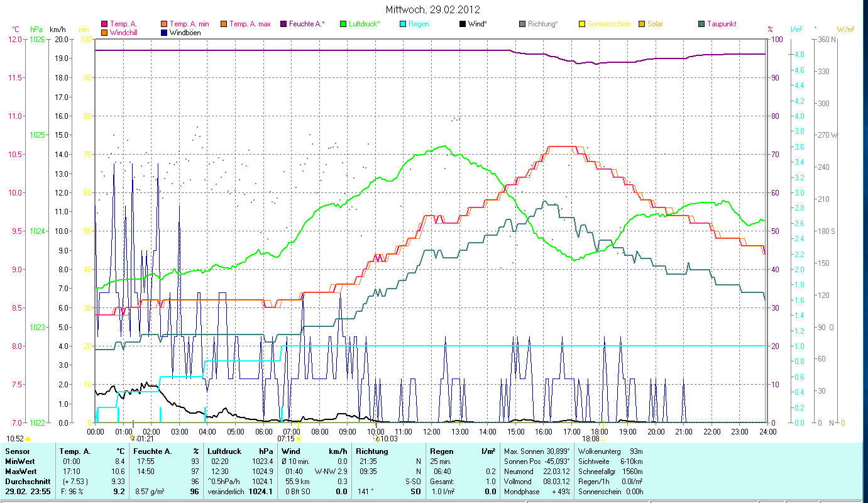Click the pink Temp. A. legend swatch
Viewport: 868px width, 503px height.
(104, 25)
